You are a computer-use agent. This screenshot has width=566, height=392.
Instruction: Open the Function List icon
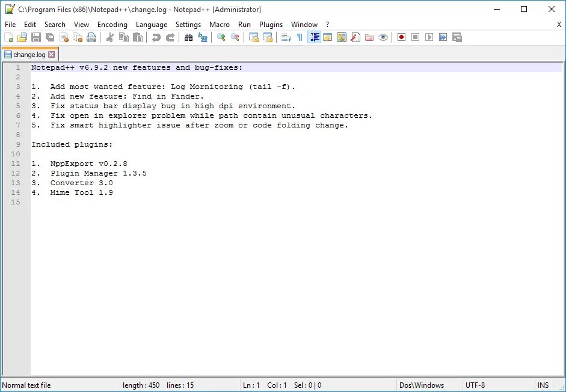355,37
